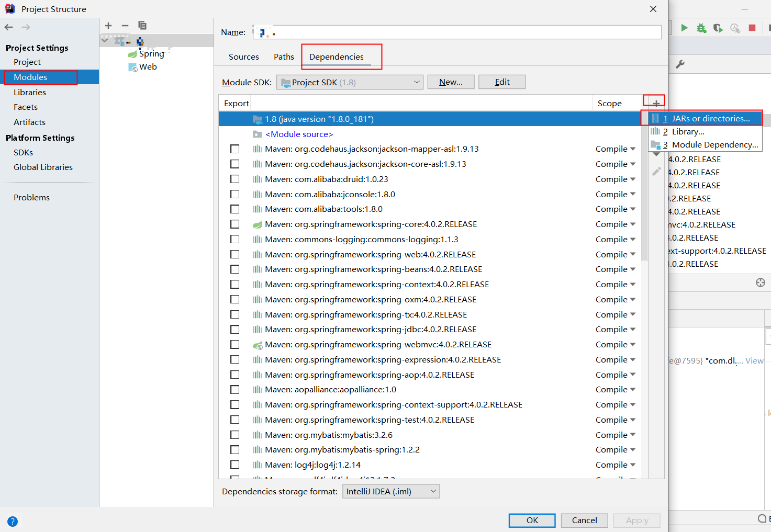Check the Export box for spring-core
Viewport: 771px width, 532px height.
tap(234, 224)
